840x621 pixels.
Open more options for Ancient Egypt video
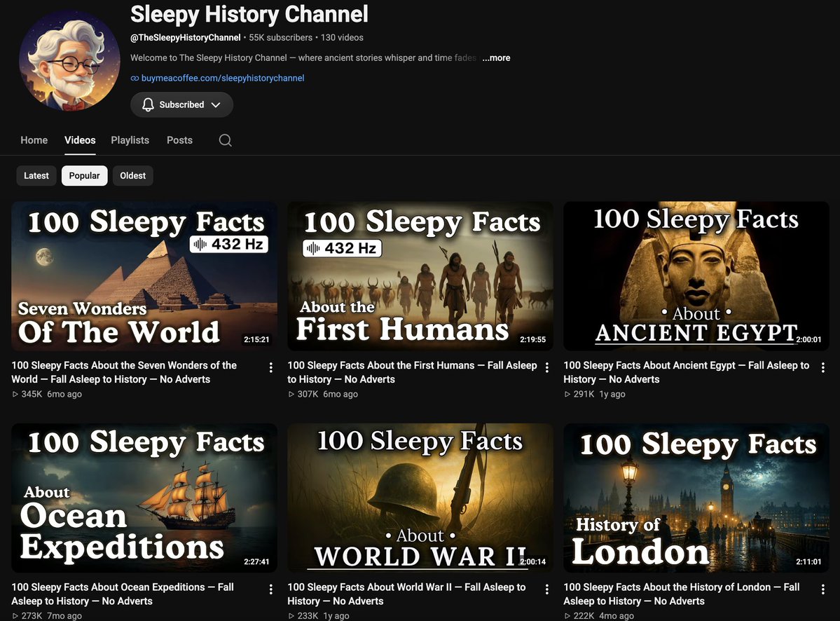[x=823, y=367]
